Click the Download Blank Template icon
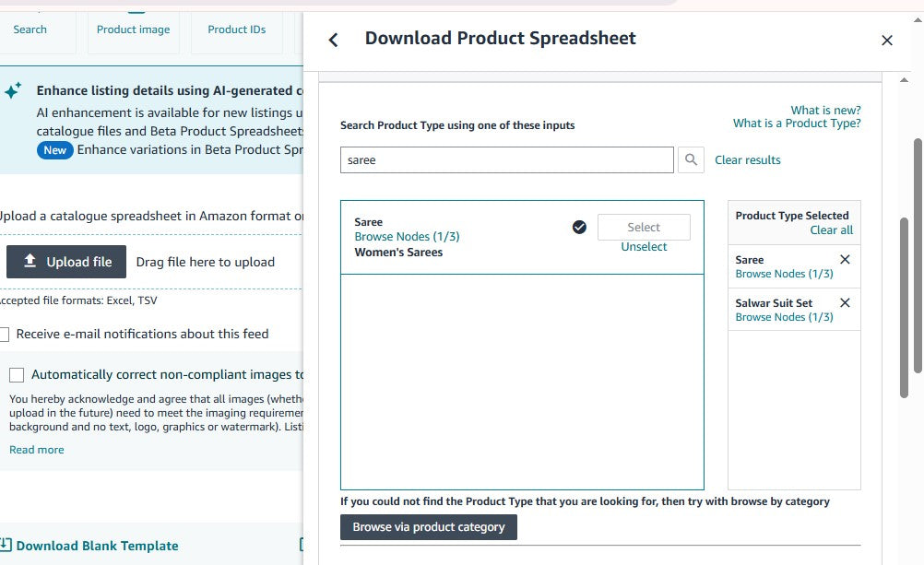Screen dimensions: 924x565 (6, 545)
